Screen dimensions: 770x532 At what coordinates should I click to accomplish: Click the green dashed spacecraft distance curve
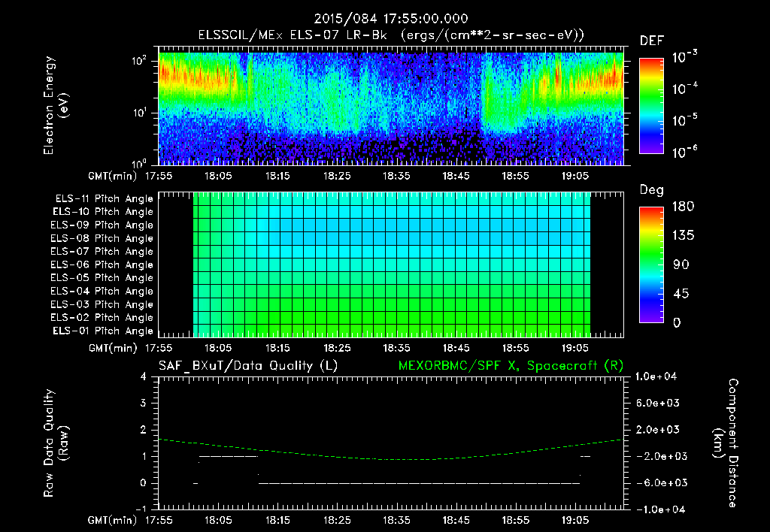coord(391,449)
